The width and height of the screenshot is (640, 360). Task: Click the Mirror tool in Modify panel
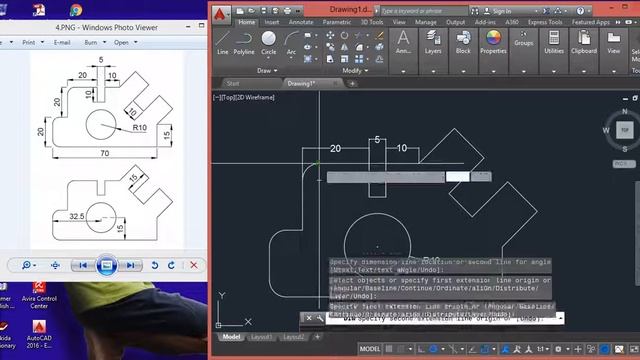344,47
